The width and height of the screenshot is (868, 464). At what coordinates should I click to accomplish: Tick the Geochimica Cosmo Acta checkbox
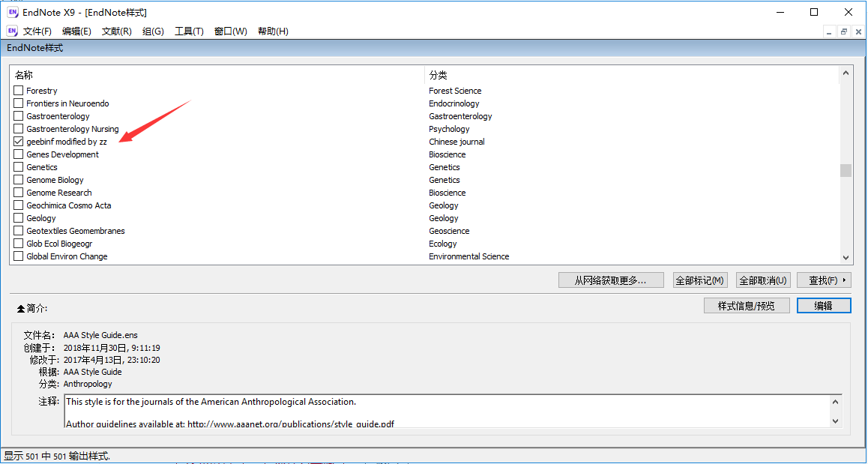pyautogui.click(x=18, y=205)
